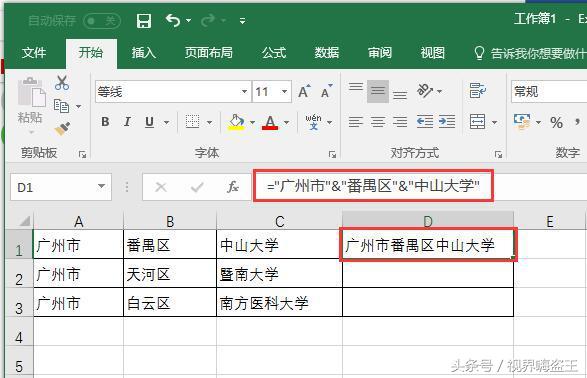Select column C header
This screenshot has height=378, width=587.
point(279,222)
